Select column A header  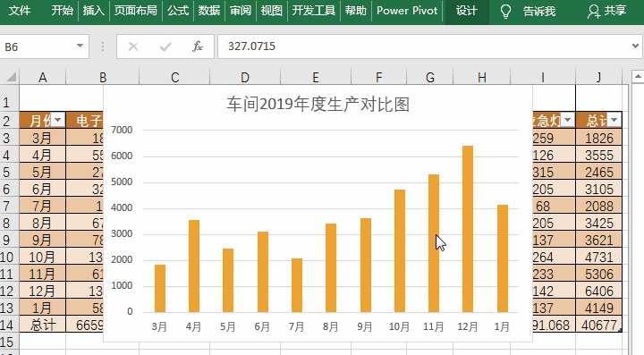(x=43, y=77)
